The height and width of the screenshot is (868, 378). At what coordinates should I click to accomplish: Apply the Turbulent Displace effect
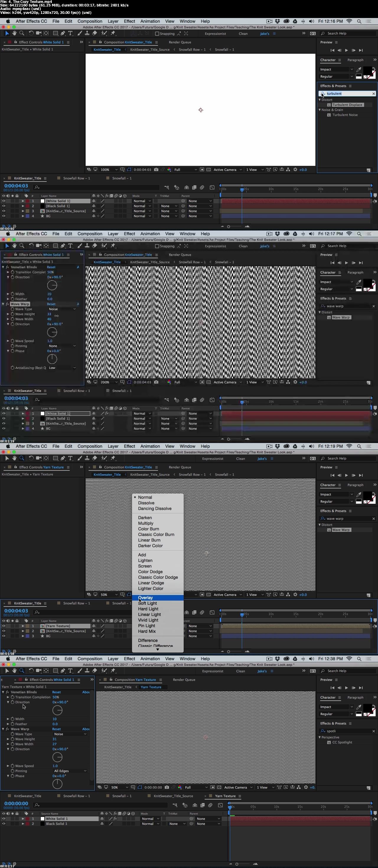pyautogui.click(x=347, y=105)
